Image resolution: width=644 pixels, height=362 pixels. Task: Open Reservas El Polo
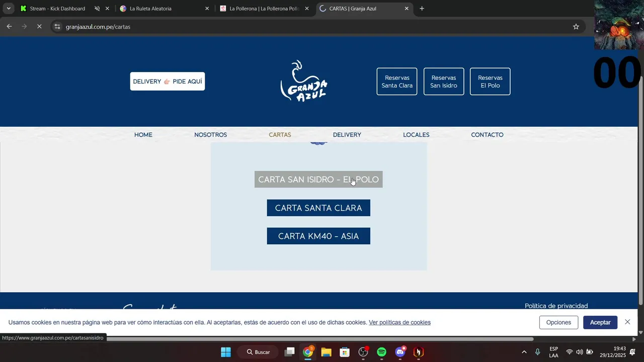point(490,81)
